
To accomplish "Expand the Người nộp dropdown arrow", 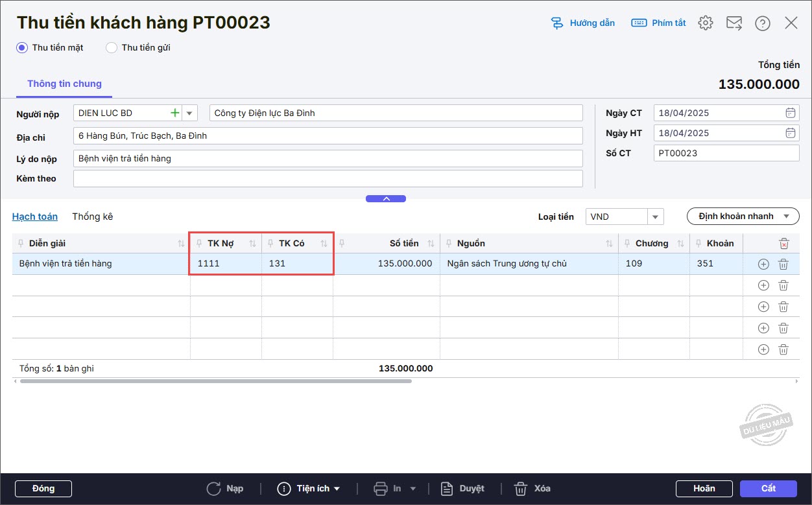I will (x=189, y=113).
